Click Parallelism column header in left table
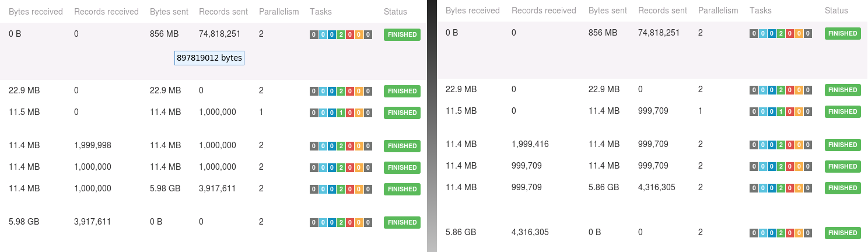 coord(279,12)
